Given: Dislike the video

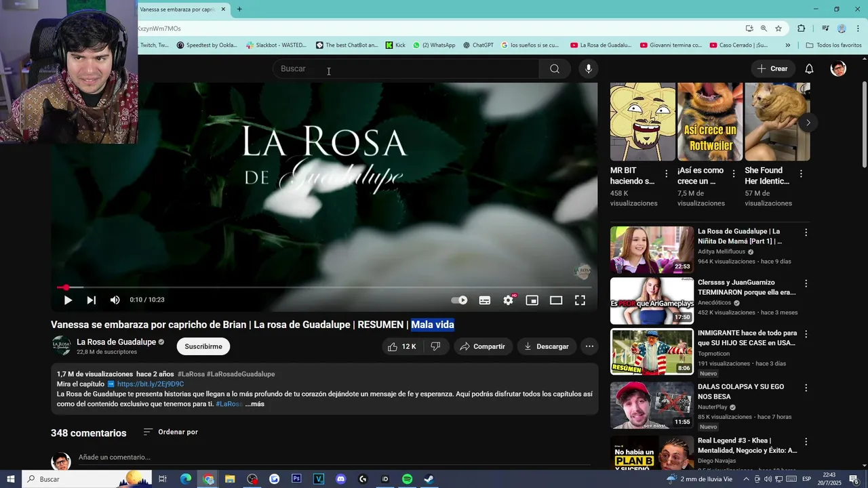Looking at the screenshot, I should coord(436,346).
